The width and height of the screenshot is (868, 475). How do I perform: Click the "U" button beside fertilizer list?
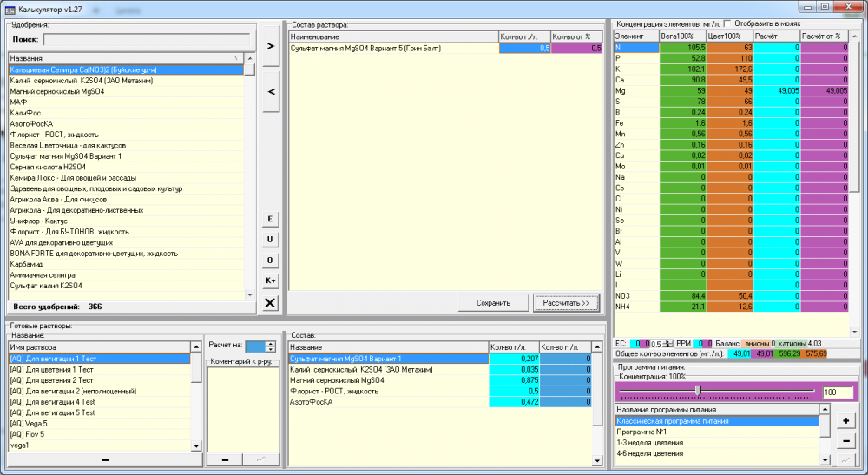(270, 239)
